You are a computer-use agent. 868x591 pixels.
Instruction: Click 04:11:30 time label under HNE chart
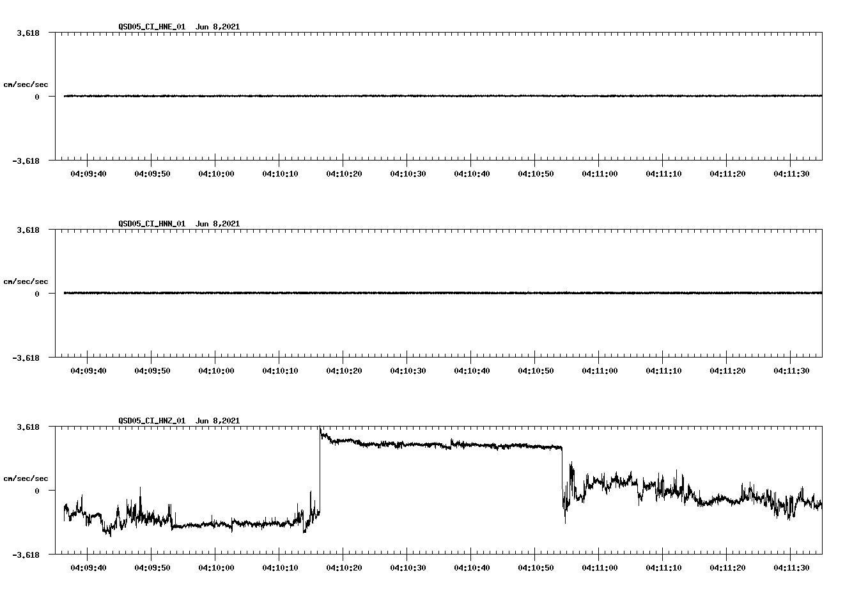(x=791, y=174)
